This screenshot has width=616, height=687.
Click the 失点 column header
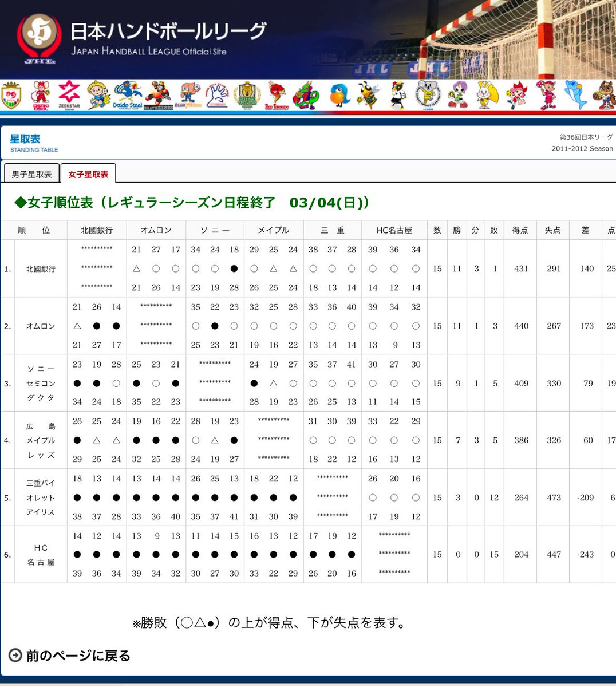pyautogui.click(x=553, y=230)
